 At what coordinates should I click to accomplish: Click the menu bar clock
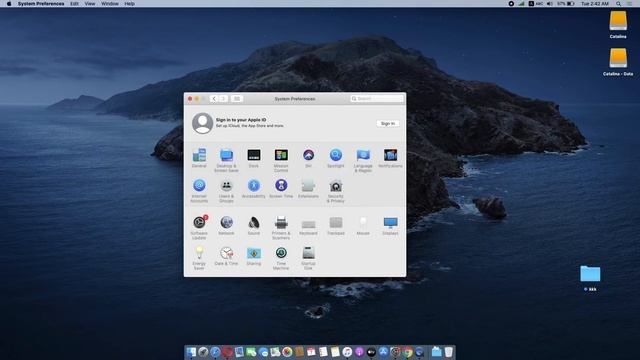tap(595, 4)
